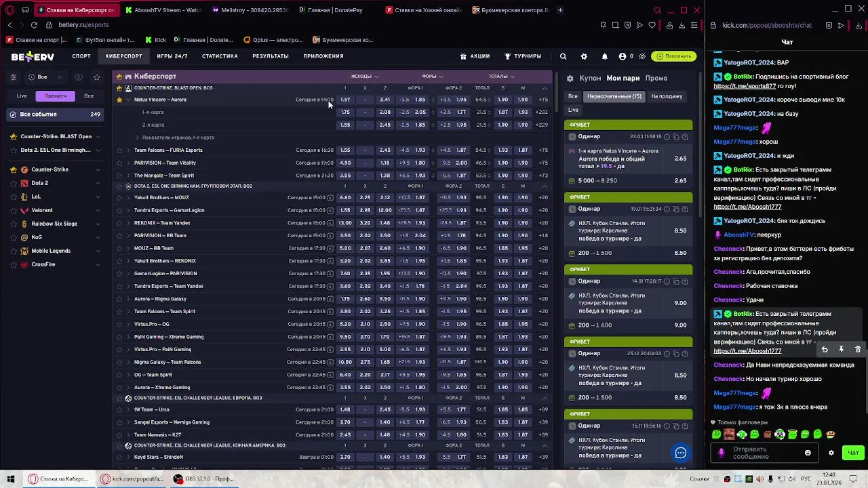Open the ТУРНИРЫ trophy link
Screen dimensions: 868x488
pos(522,56)
